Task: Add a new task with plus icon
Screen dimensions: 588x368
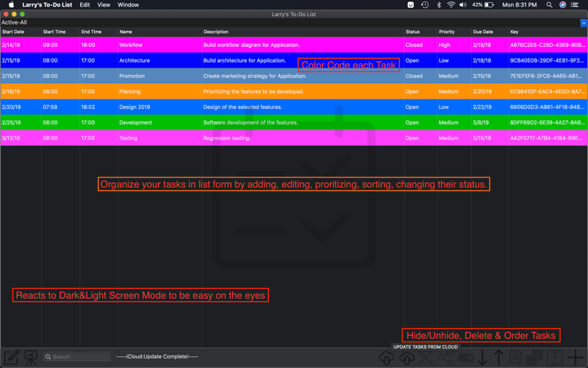Action: [x=576, y=358]
